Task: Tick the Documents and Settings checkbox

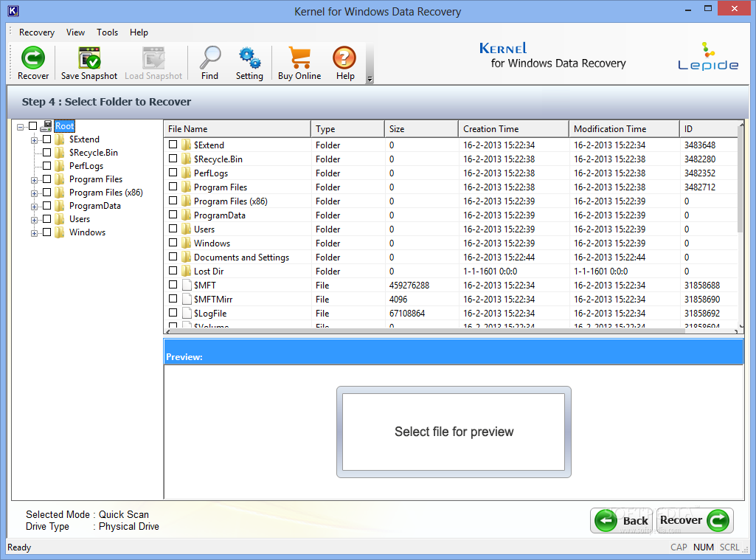Action: tap(173, 257)
